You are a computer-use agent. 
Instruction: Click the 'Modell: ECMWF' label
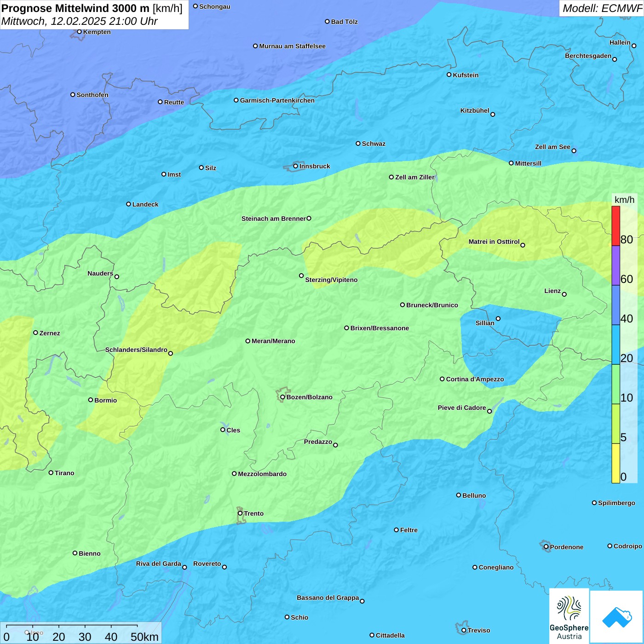click(602, 8)
